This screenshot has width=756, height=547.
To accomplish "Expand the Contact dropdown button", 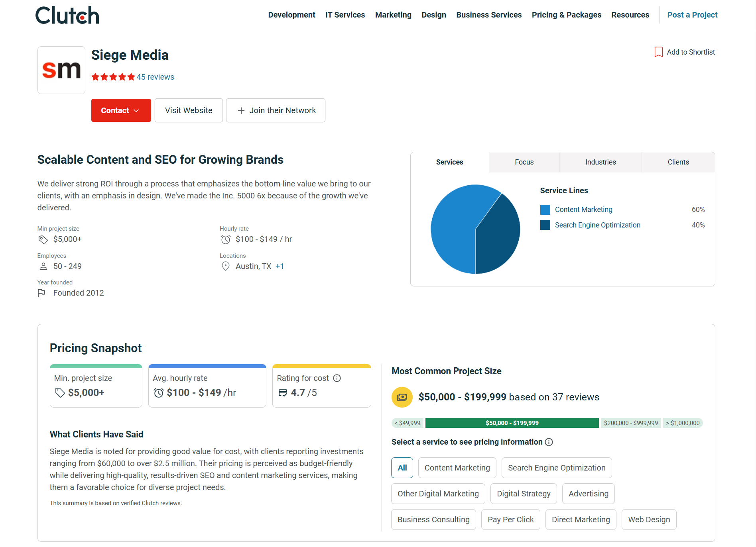I will (x=121, y=110).
